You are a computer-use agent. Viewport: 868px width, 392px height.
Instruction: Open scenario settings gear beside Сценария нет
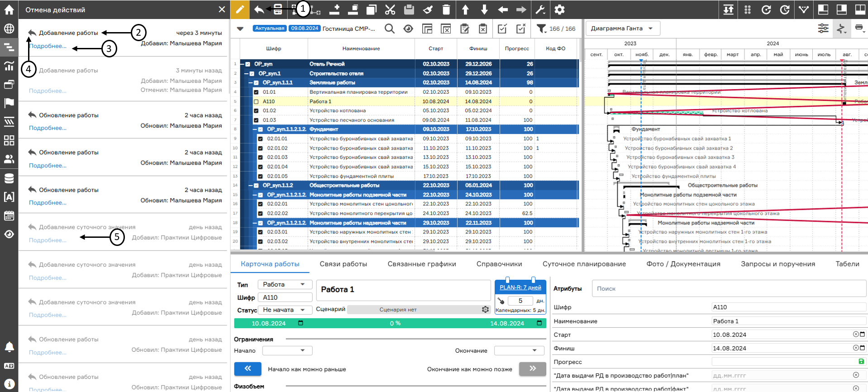tap(485, 310)
